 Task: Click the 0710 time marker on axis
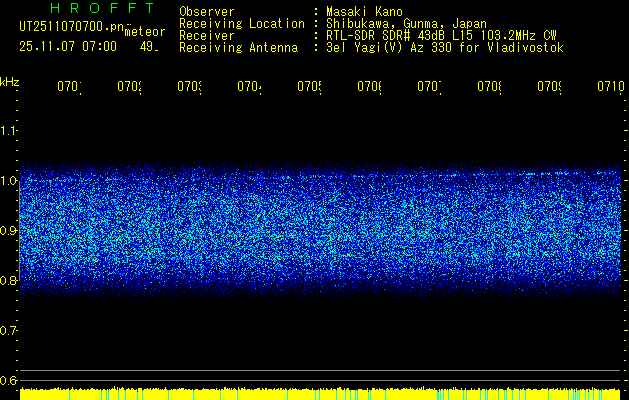[609, 87]
